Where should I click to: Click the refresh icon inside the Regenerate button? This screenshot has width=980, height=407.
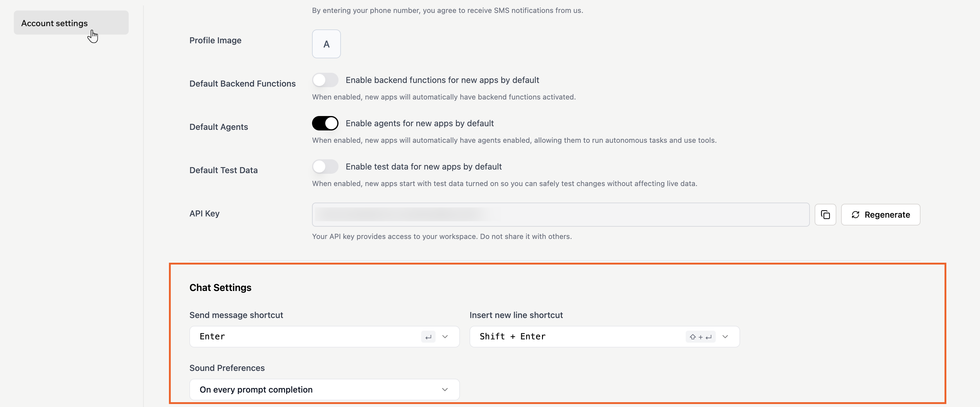point(856,215)
